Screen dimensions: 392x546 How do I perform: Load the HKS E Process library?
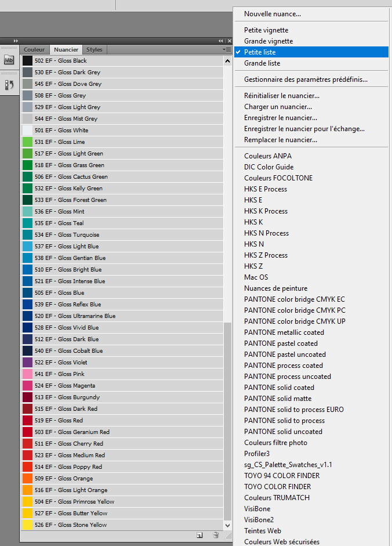tap(266, 189)
